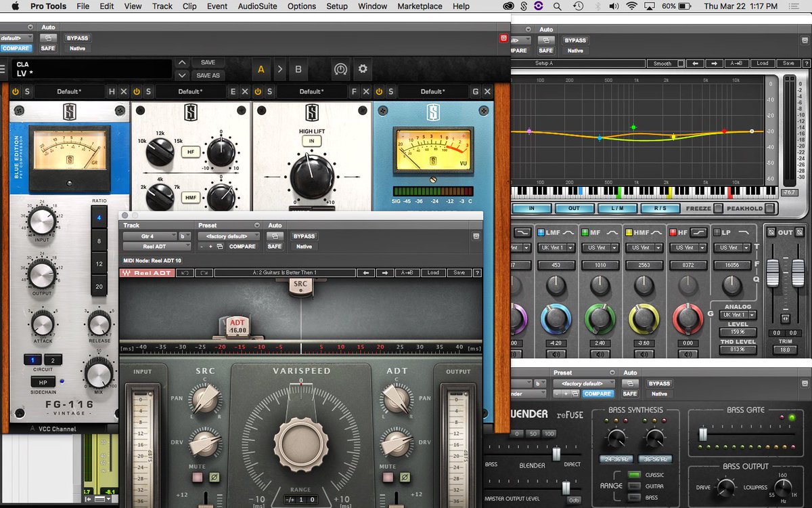Click the Bass Gate threshold slider
The width and height of the screenshot is (812, 508).
[704, 434]
